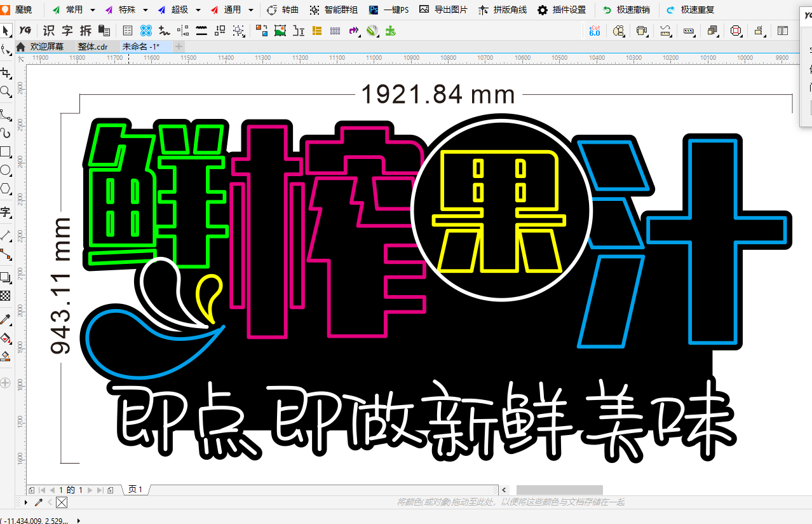Click the YG plugin icon
Viewport: 812px width, 524px height.
[25, 30]
